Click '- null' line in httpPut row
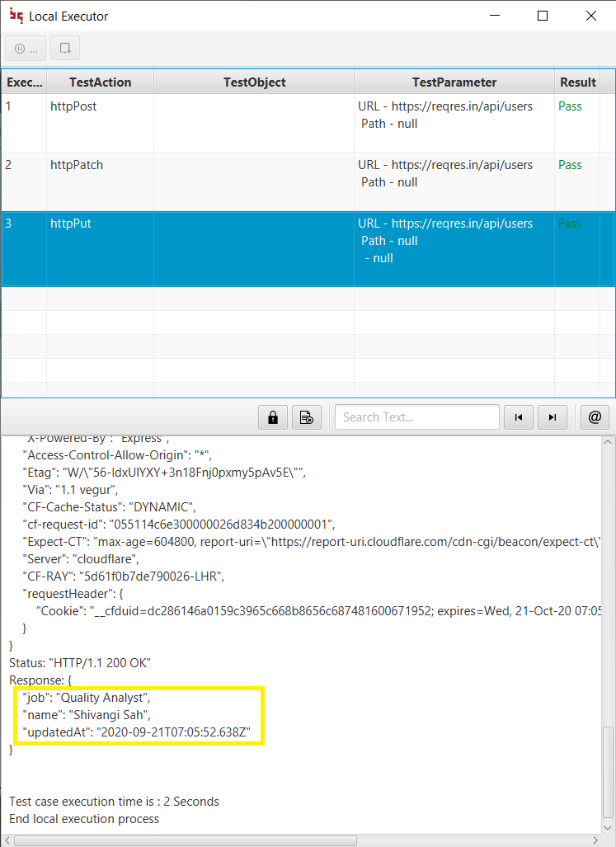The image size is (616, 847). tap(379, 258)
